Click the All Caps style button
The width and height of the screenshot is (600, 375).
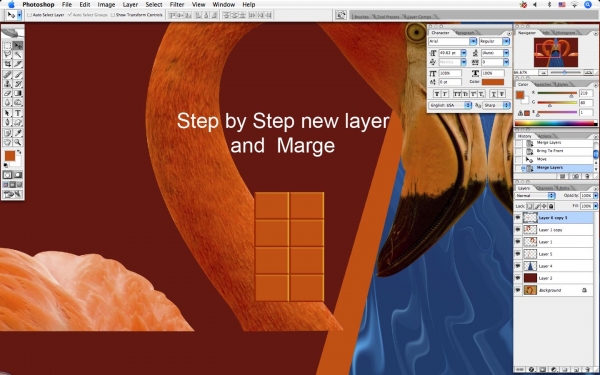point(457,94)
